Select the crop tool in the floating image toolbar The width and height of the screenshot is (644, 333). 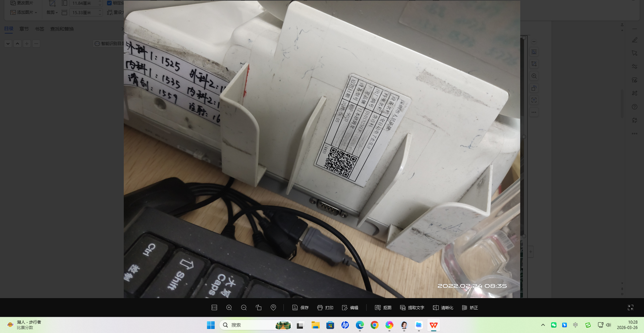click(534, 63)
